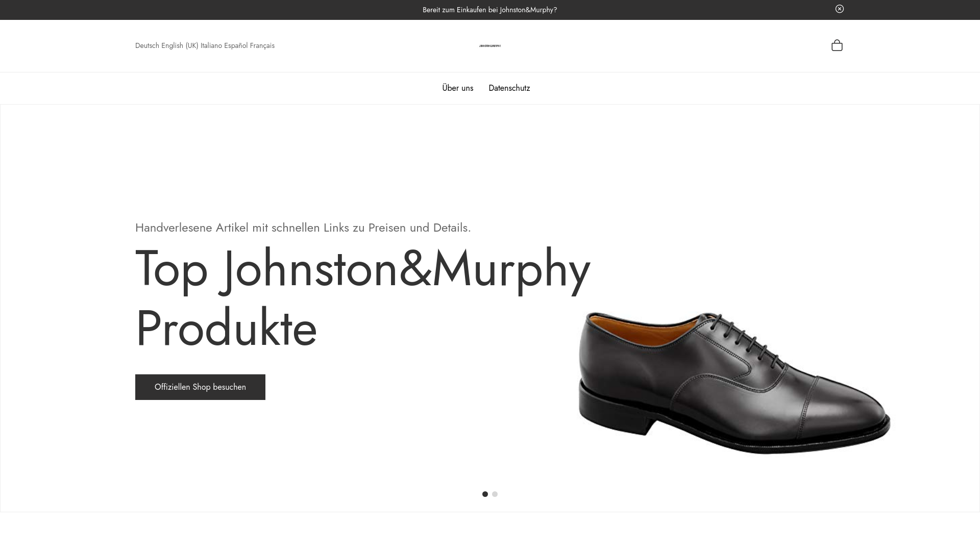Open the Über uns menu item
This screenshot has width=980, height=551.
click(x=458, y=88)
